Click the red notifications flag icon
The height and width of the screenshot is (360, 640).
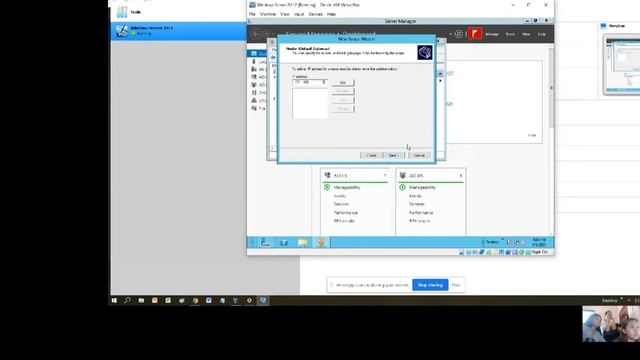(475, 33)
